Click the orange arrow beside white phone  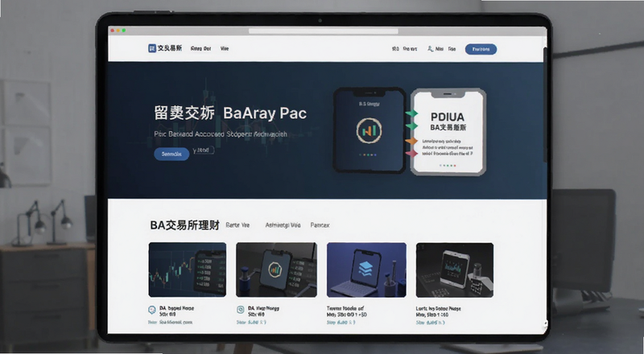point(411,142)
